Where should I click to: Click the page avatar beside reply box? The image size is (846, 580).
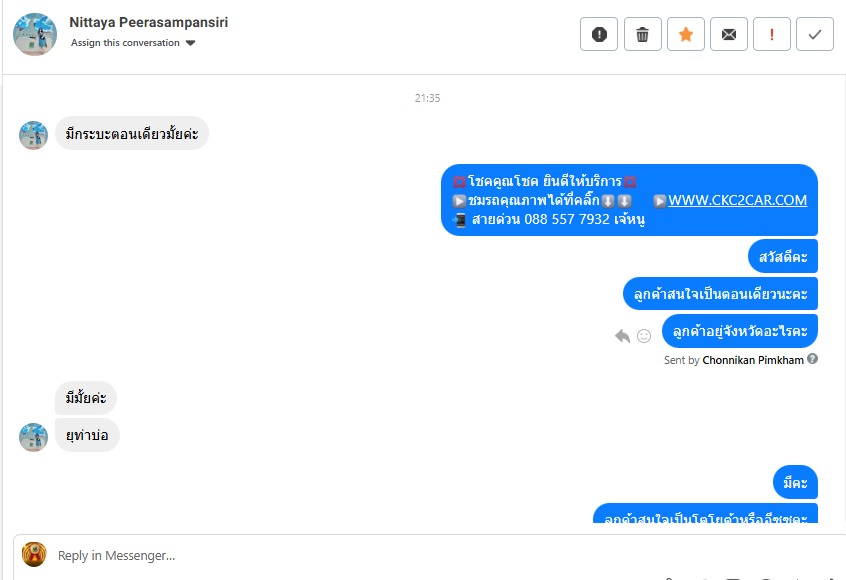34,555
